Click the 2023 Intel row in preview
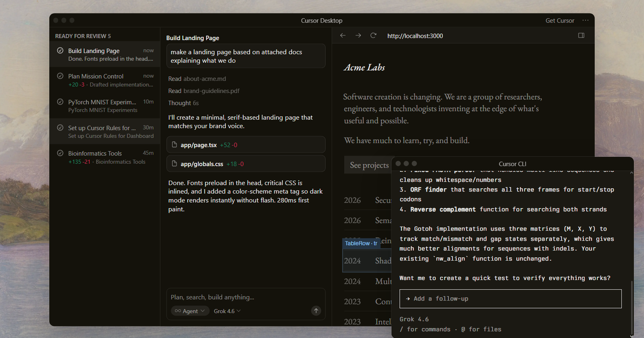 pos(368,320)
